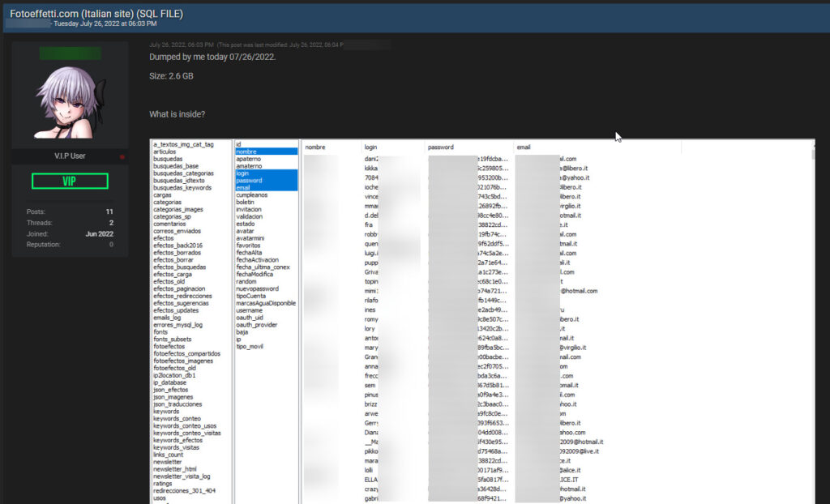Select the "login" field in column list
This screenshot has height=504, width=830.
[243, 173]
